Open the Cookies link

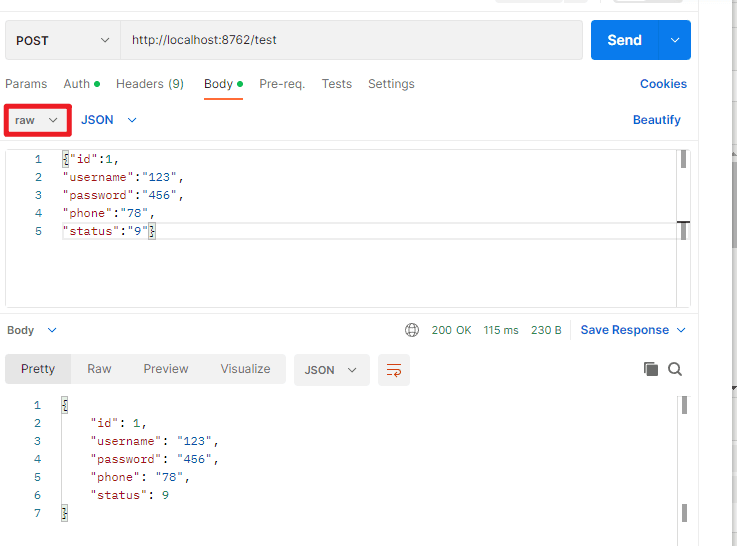coord(663,84)
